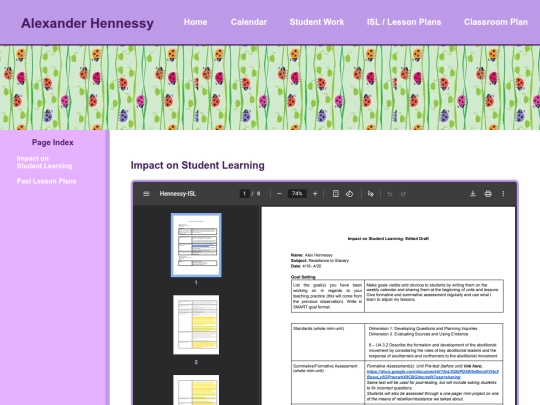The image size is (540, 405).
Task: Print the PDF document
Action: pyautogui.click(x=488, y=194)
